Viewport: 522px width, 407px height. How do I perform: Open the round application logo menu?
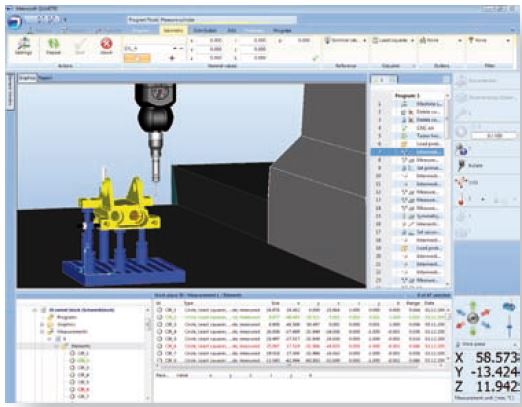14,22
